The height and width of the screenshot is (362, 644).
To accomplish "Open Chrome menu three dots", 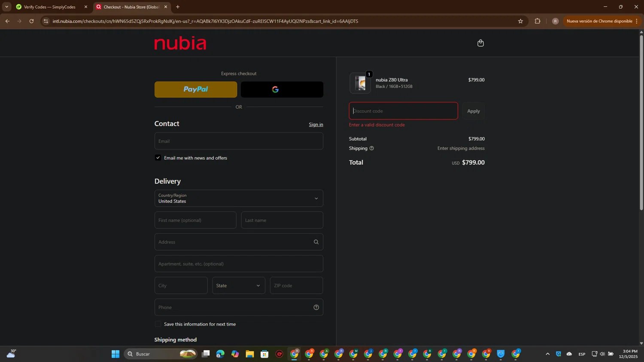I will 637,21.
